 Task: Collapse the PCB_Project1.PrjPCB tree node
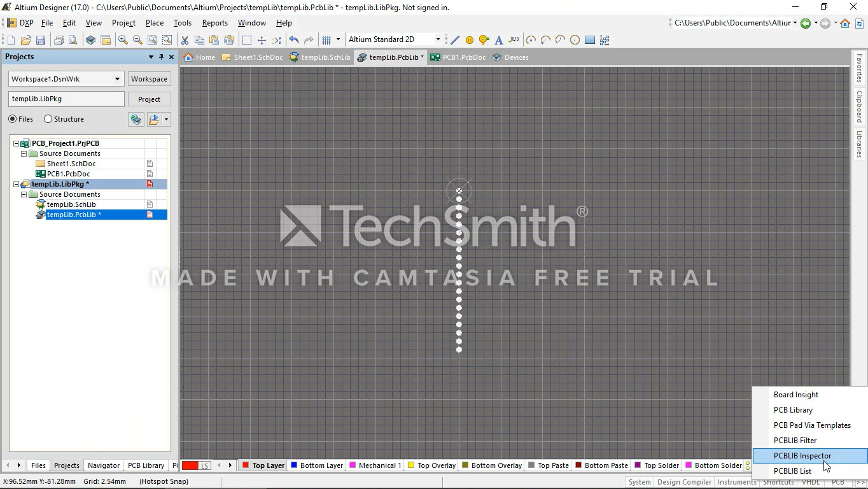tap(17, 143)
